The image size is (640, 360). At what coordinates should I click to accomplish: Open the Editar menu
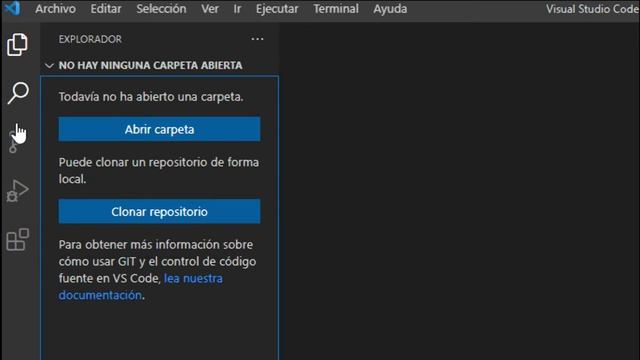pyautogui.click(x=106, y=9)
